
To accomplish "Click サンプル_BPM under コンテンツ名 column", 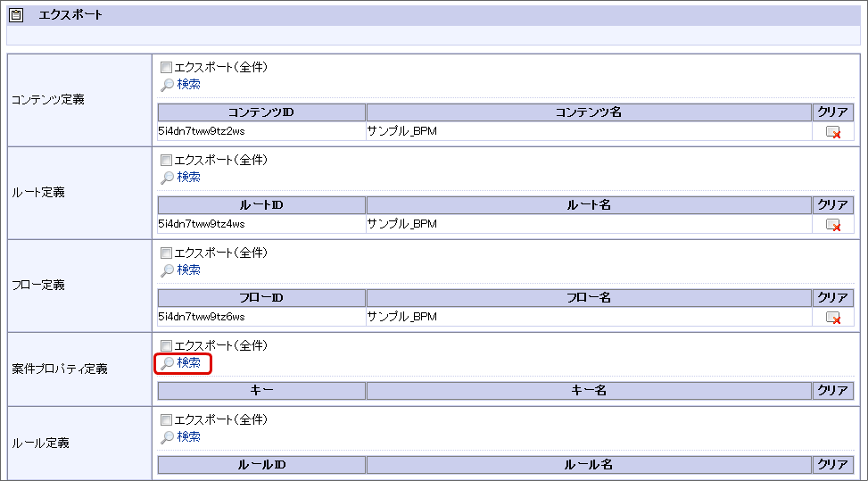I will (402, 131).
